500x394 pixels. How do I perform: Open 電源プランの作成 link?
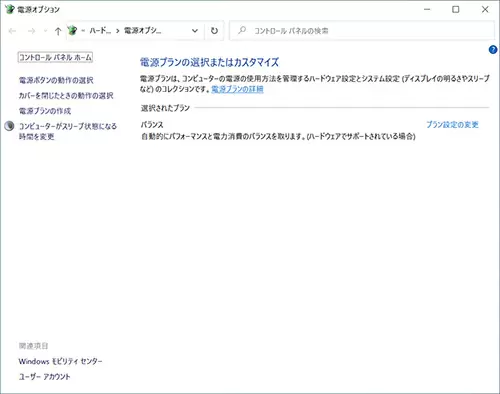coord(45,111)
